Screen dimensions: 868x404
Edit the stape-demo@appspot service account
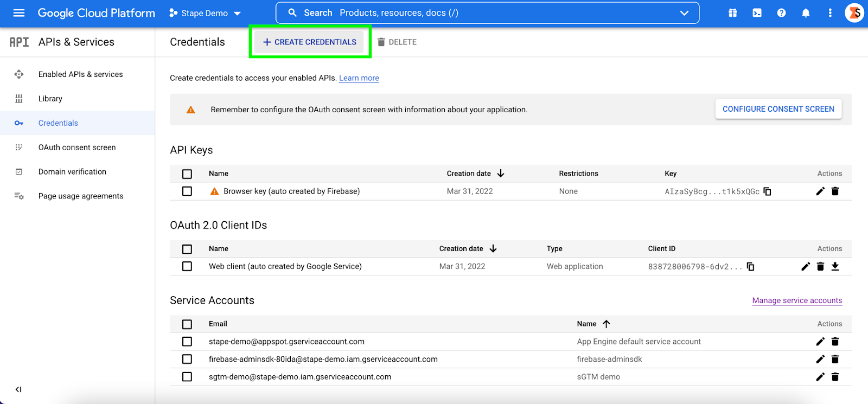click(x=820, y=342)
